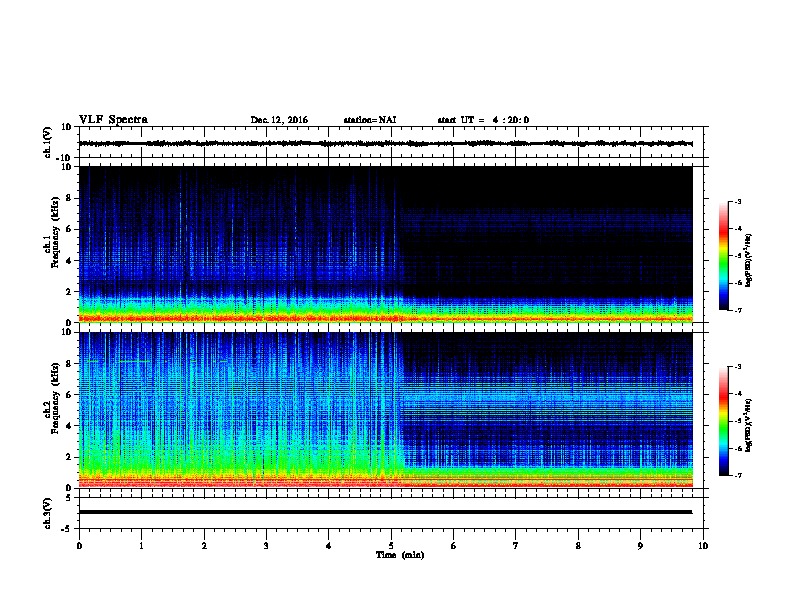The height and width of the screenshot is (612, 792).
Task: Select the "start UT = 4:20:0" text
Action: tap(483, 120)
